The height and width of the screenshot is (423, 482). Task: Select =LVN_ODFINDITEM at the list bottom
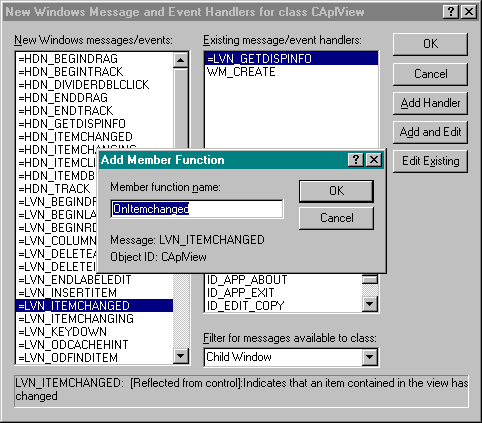(94, 358)
